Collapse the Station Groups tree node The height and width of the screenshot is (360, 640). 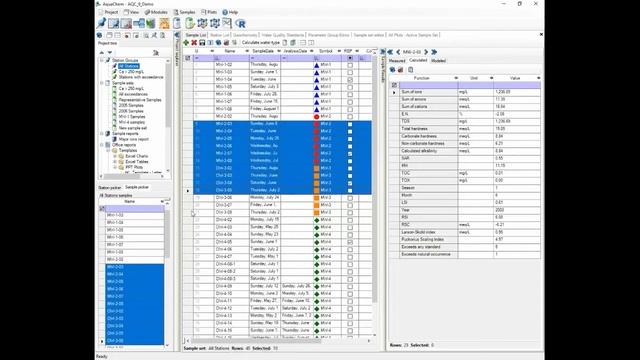click(x=102, y=60)
